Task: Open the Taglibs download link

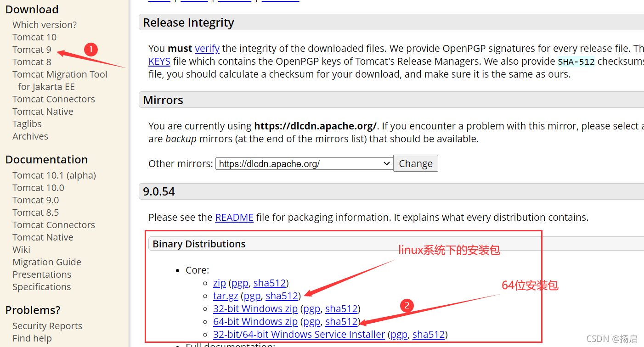Action: point(27,124)
